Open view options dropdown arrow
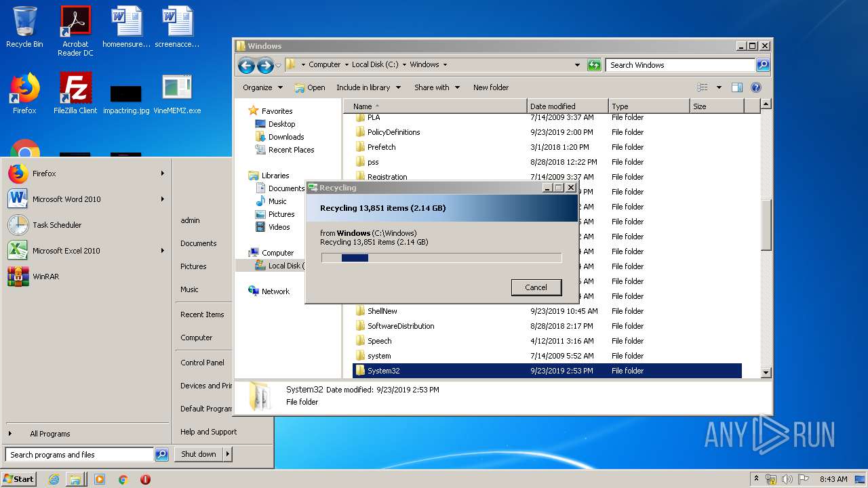This screenshot has height=488, width=868. (719, 87)
